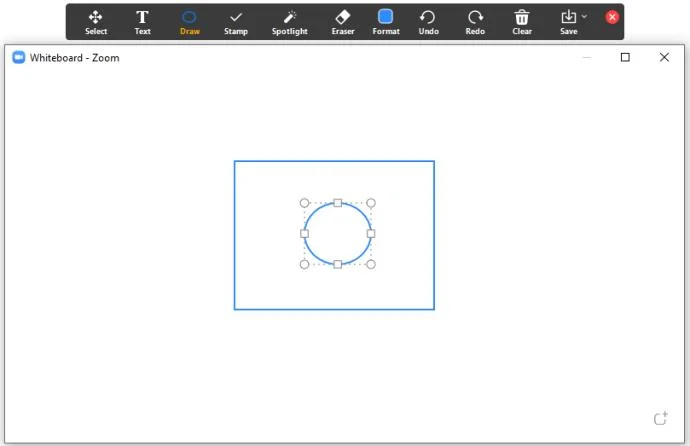Viewport: 690px width, 446px height.
Task: Activate the Text tool
Action: (142, 22)
